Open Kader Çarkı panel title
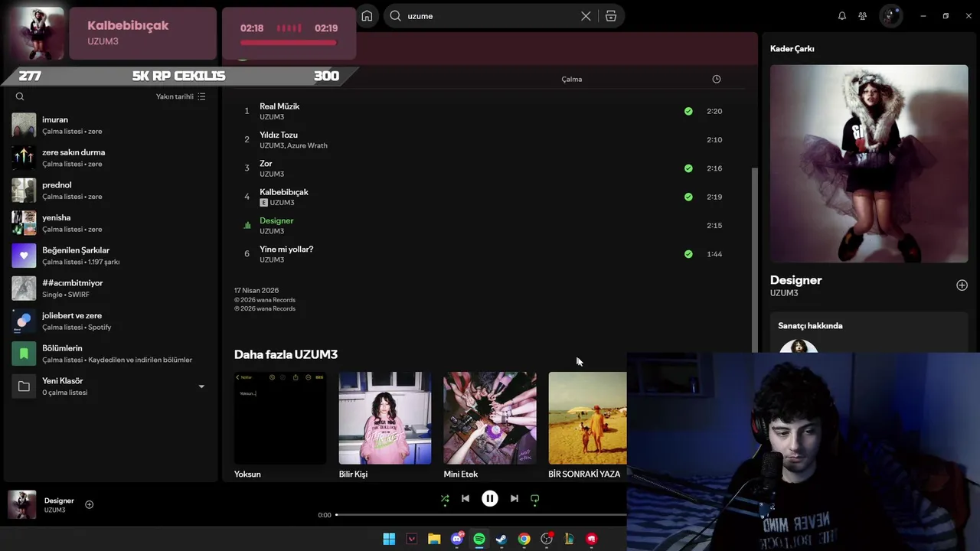 coord(792,48)
